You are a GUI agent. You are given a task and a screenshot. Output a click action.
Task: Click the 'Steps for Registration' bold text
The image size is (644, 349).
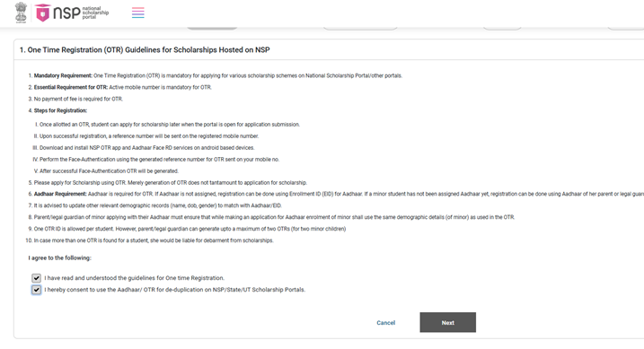(x=60, y=110)
